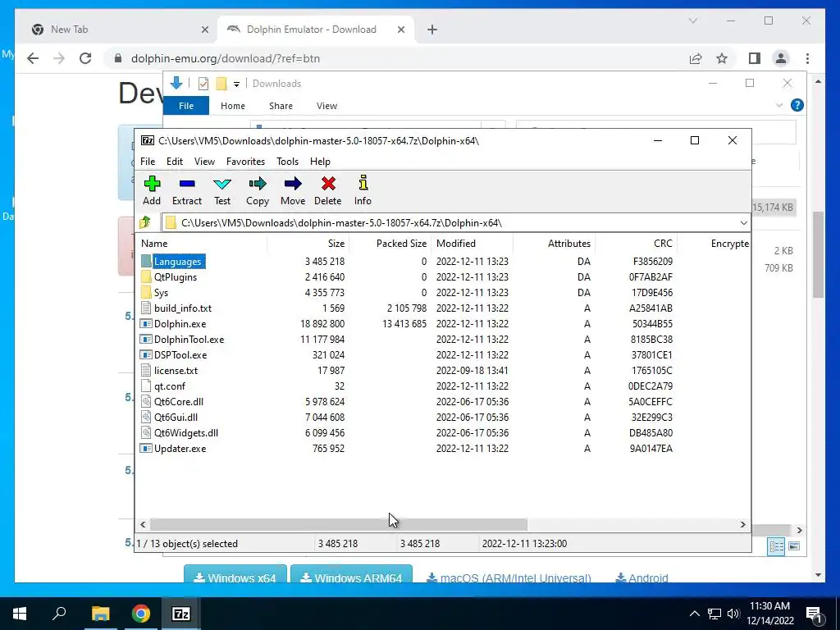Open 7-Zip Favorites menu
Viewport: 840px width, 630px height.
pos(245,162)
